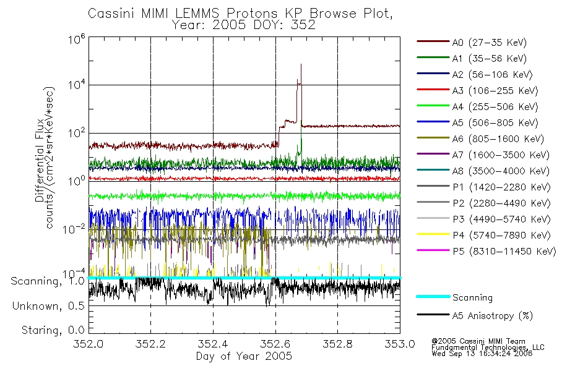The width and height of the screenshot is (588, 371).
Task: Click the teal A8 legend line
Action: (x=433, y=170)
